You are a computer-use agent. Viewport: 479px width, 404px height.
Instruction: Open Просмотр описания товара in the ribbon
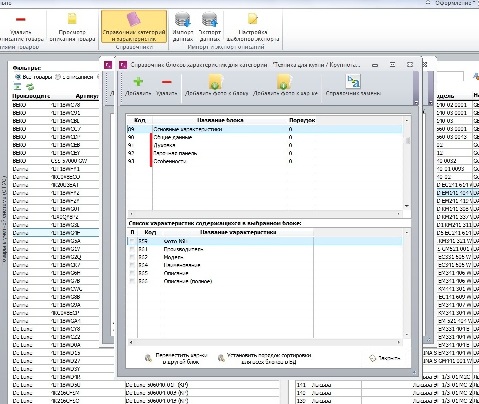pos(72,28)
